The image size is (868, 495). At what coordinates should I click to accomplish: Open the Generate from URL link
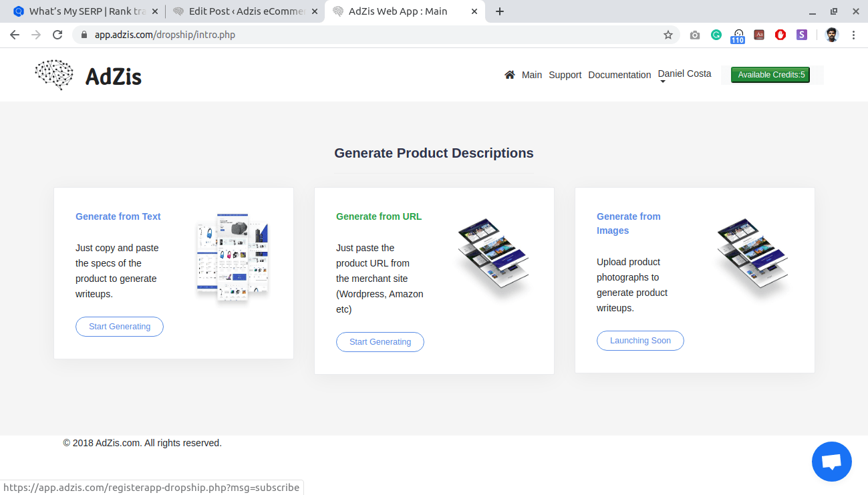[379, 216]
